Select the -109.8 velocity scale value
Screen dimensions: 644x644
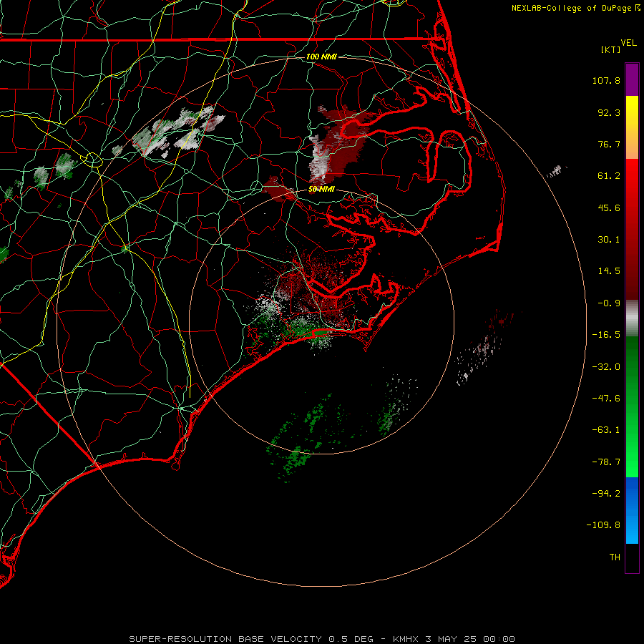(603, 525)
